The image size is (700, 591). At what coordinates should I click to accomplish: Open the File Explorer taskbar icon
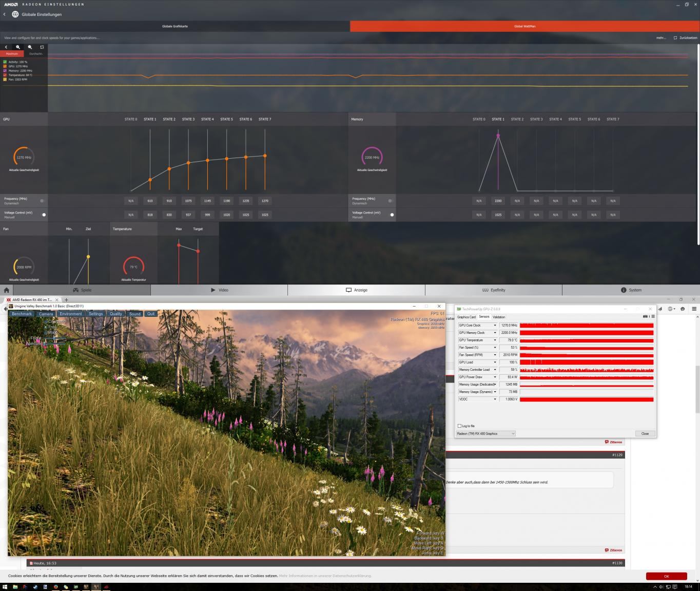coord(15,587)
